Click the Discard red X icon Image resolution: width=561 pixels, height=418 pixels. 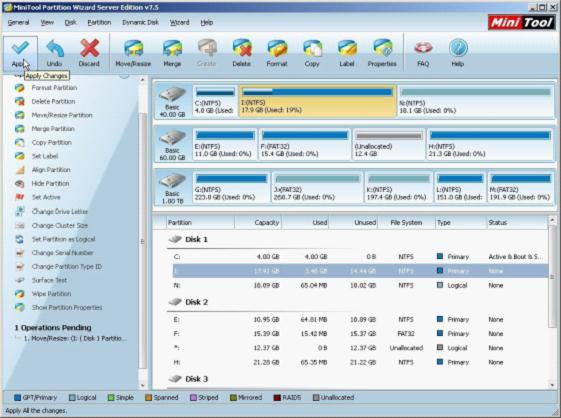89,48
